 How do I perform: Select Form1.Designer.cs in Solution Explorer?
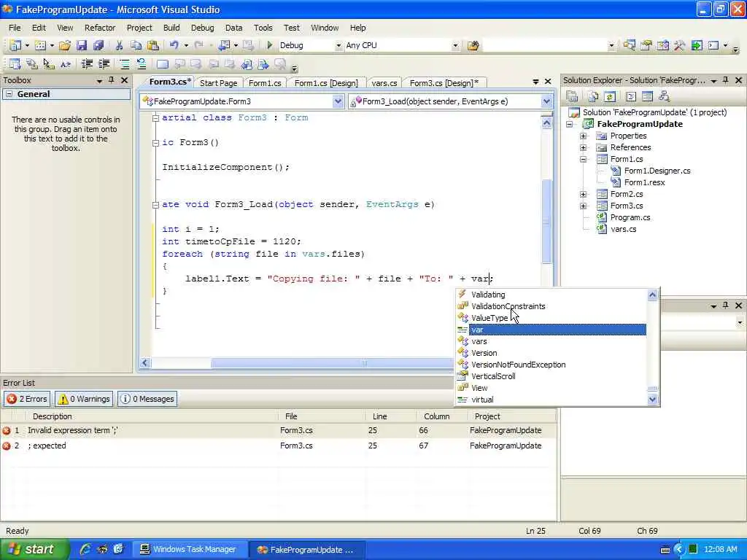[657, 171]
